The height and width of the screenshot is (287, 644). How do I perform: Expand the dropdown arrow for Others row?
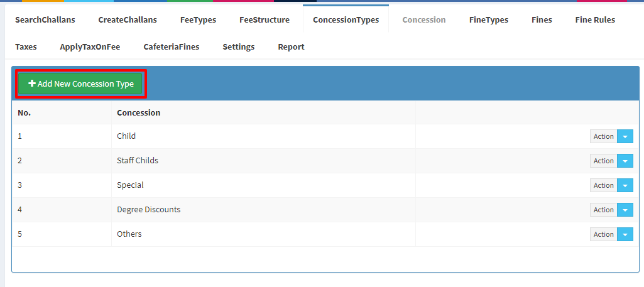[x=625, y=234]
